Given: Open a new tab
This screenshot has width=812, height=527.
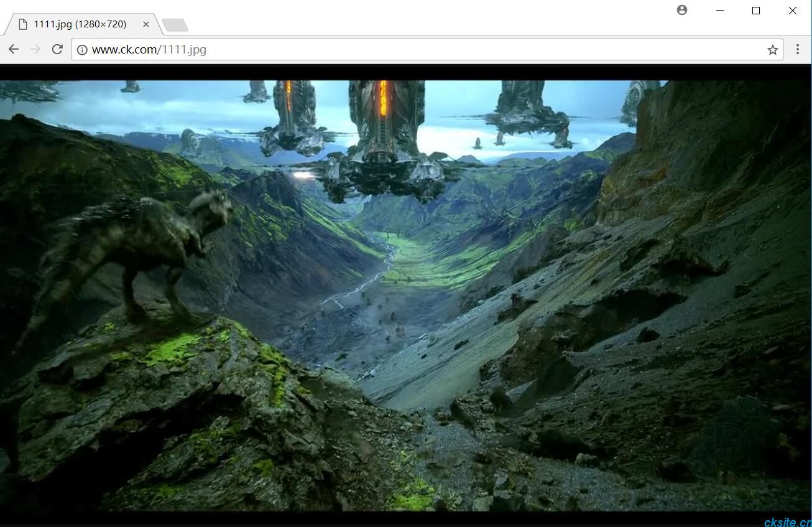Looking at the screenshot, I should pyautogui.click(x=175, y=25).
